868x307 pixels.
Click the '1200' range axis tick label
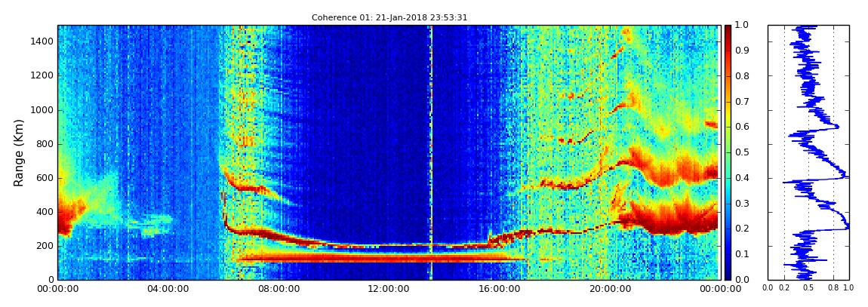[43, 75]
